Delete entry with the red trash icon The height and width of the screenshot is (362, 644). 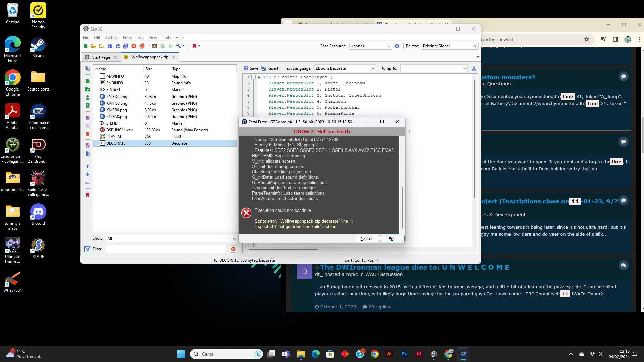(x=88, y=134)
